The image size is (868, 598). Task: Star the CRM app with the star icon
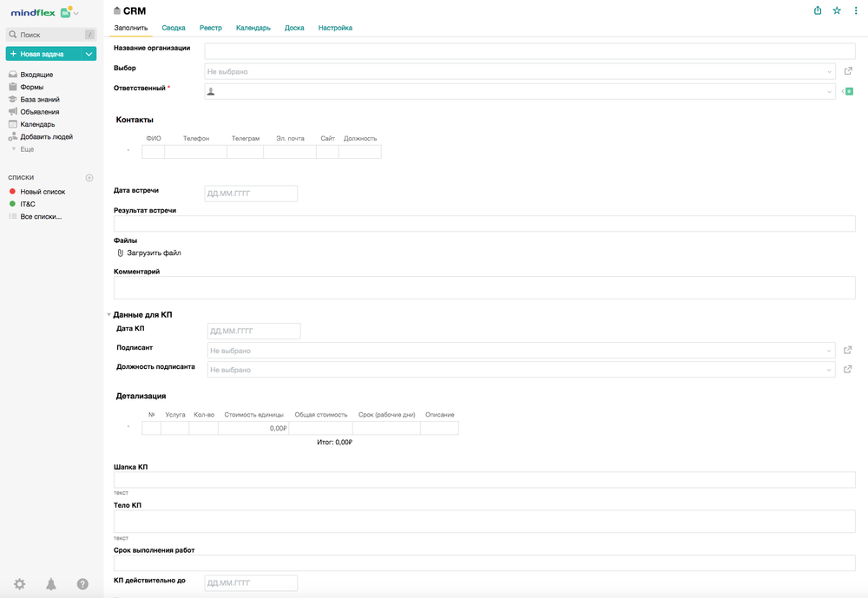[836, 10]
